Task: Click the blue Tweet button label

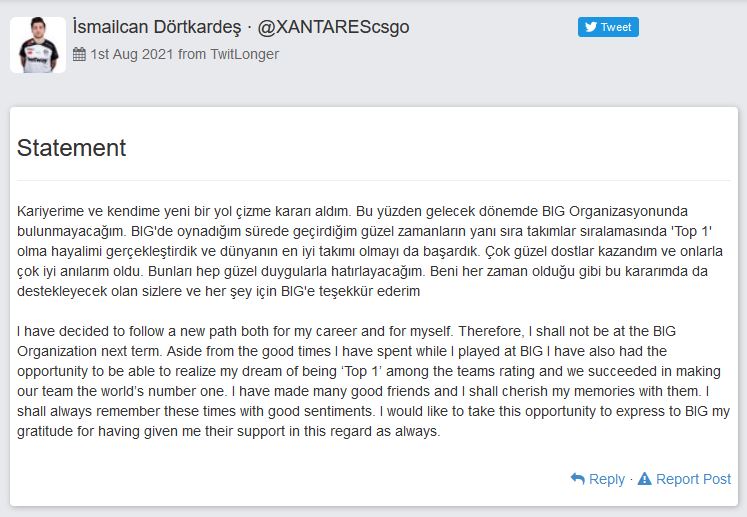Action: [616, 27]
